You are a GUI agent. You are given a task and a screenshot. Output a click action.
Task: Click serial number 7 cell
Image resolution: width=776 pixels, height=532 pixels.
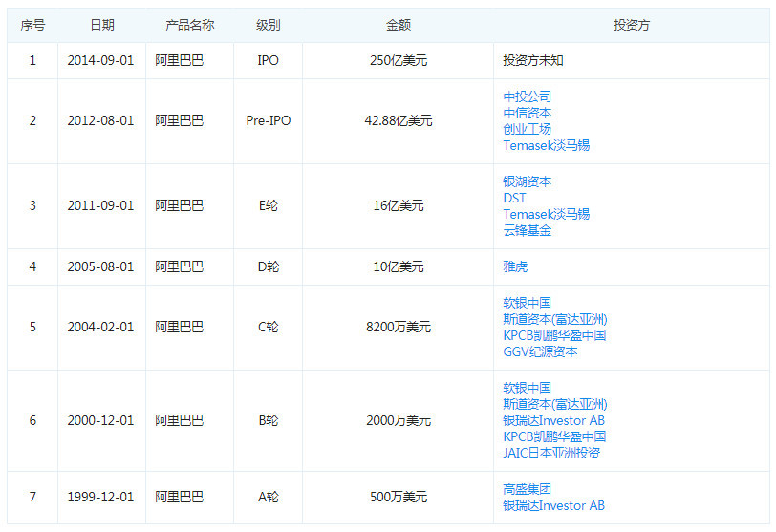[32, 497]
